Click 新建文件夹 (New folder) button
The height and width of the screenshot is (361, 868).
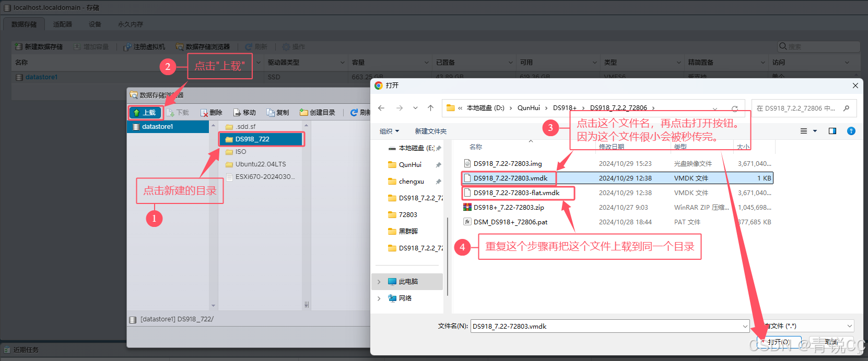(431, 131)
